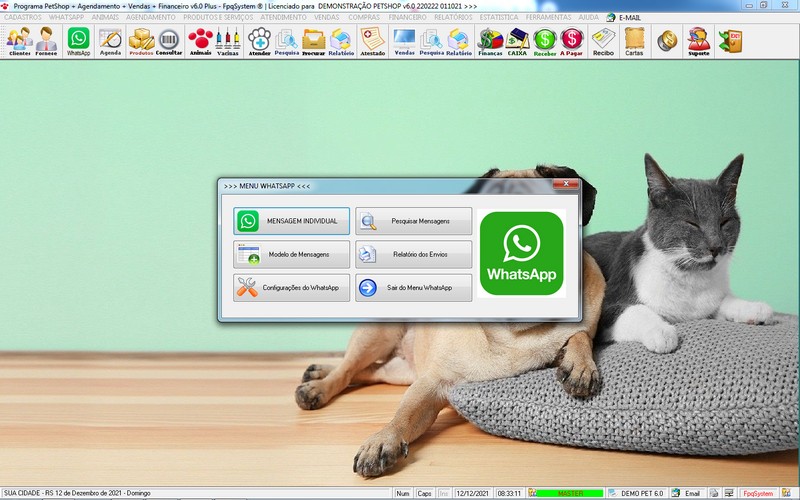
Task: Click the Atender paw icon
Action: click(259, 41)
